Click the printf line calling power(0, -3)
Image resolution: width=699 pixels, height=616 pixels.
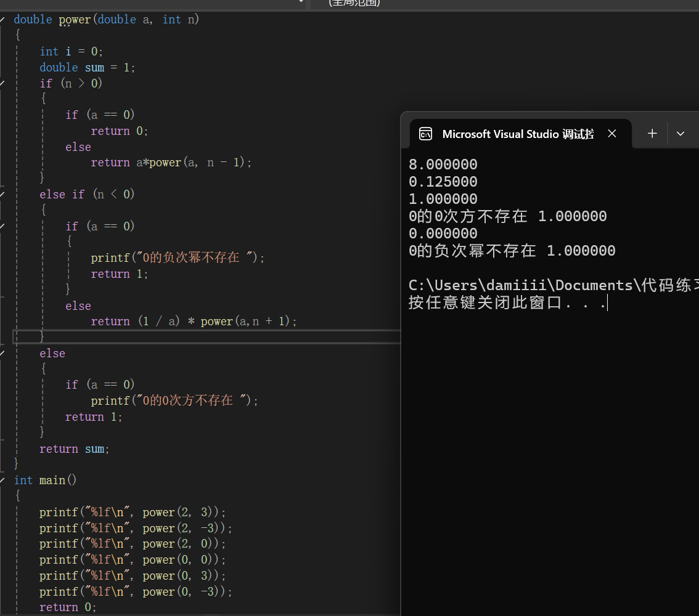pos(136,591)
